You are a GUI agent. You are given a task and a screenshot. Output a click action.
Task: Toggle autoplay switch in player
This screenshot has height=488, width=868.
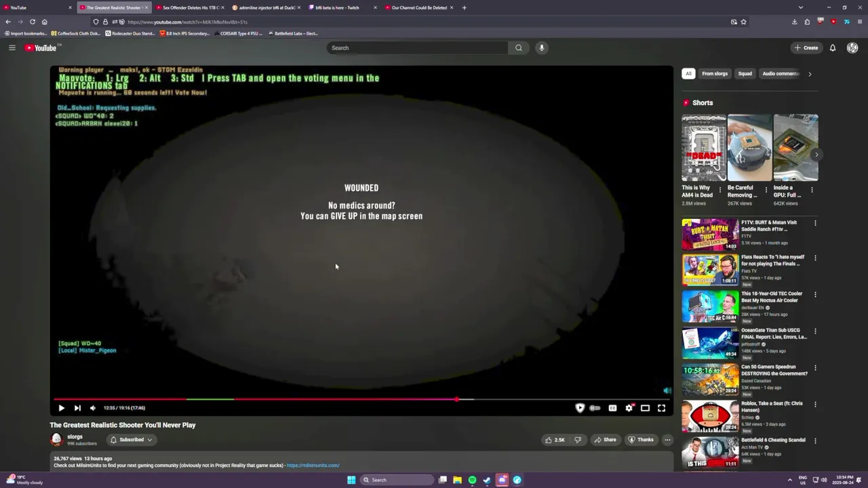595,408
